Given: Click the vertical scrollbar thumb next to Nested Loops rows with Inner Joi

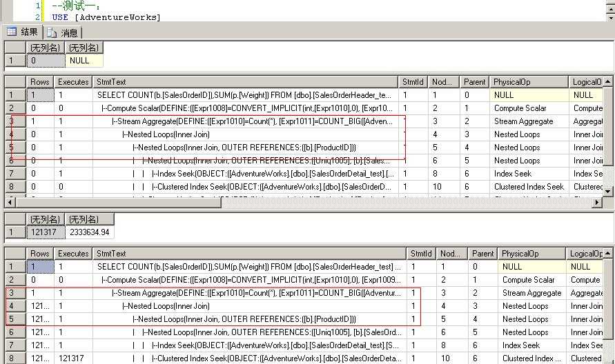Looking at the screenshot, I should pos(608,127).
